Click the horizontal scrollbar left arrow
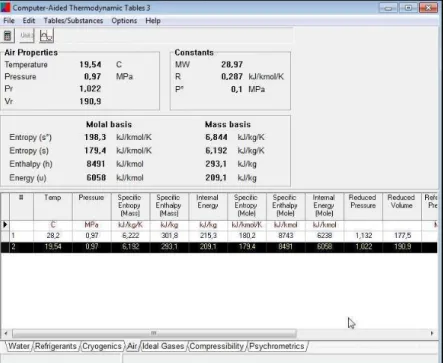The width and height of the screenshot is (443, 363). coord(6,333)
